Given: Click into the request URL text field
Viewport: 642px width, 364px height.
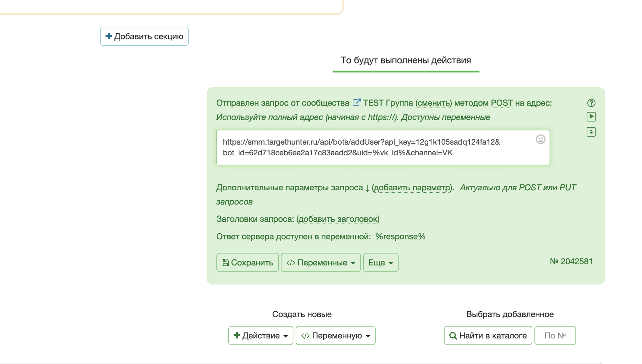Looking at the screenshot, I should [x=368, y=148].
